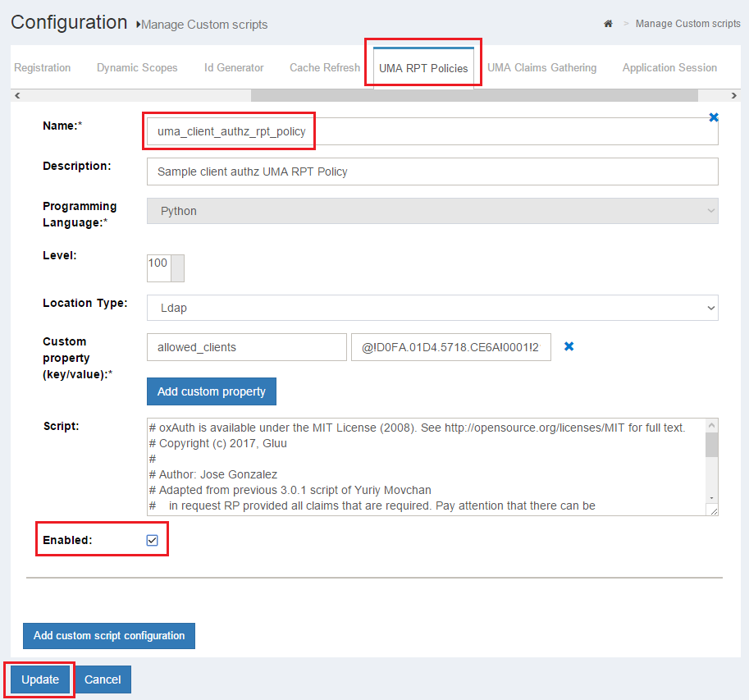Open the Programming Language dropdown
749x700 pixels.
pyautogui.click(x=432, y=211)
